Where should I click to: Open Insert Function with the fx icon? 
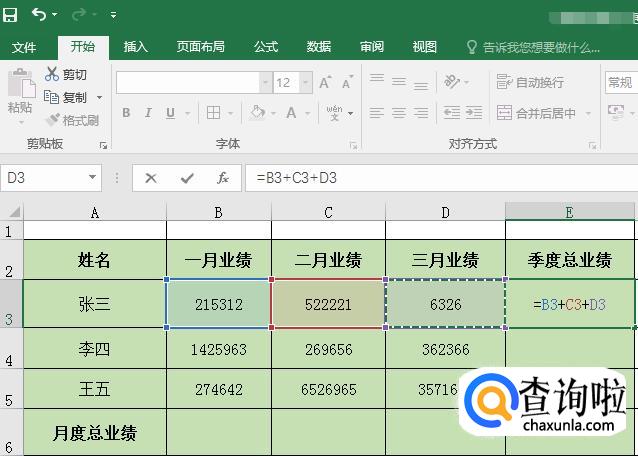click(223, 178)
